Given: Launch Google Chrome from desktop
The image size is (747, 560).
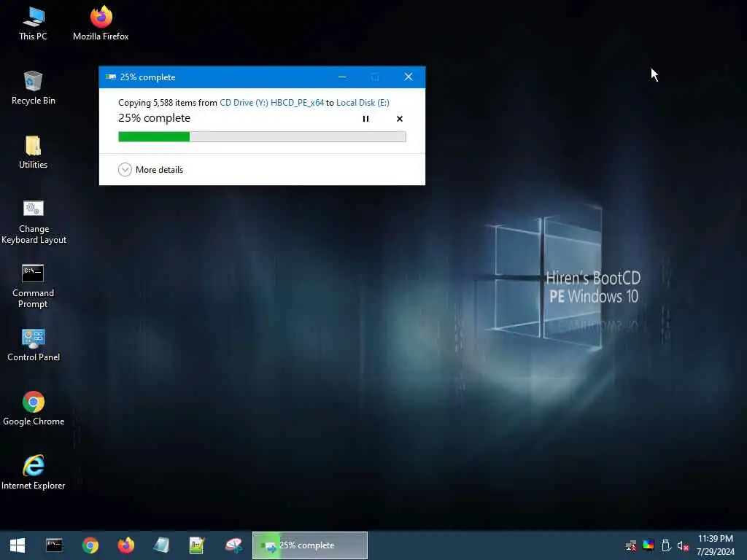Looking at the screenshot, I should coord(34,409).
